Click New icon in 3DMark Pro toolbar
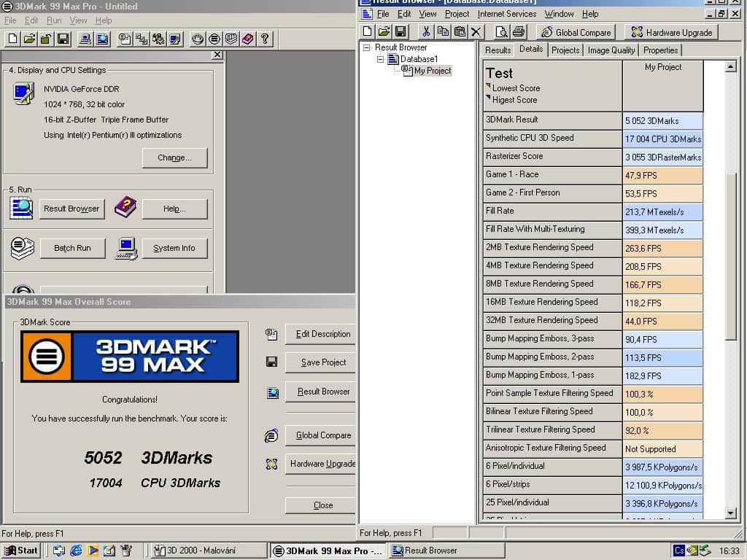The height and width of the screenshot is (560, 747). tap(13, 39)
